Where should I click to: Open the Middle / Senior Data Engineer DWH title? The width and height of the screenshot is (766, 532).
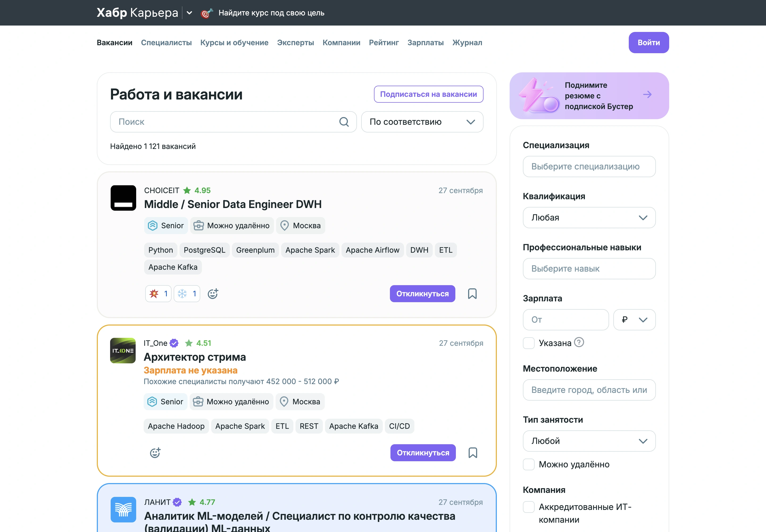(x=233, y=204)
